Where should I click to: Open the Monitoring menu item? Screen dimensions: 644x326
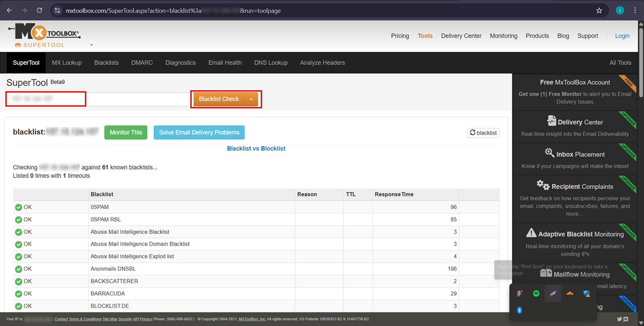pos(503,36)
